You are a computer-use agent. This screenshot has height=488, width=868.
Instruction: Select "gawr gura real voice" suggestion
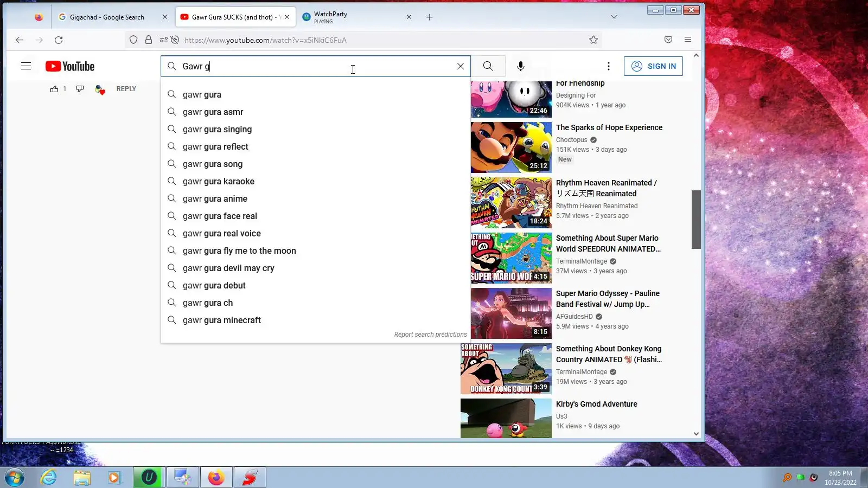tap(316, 233)
